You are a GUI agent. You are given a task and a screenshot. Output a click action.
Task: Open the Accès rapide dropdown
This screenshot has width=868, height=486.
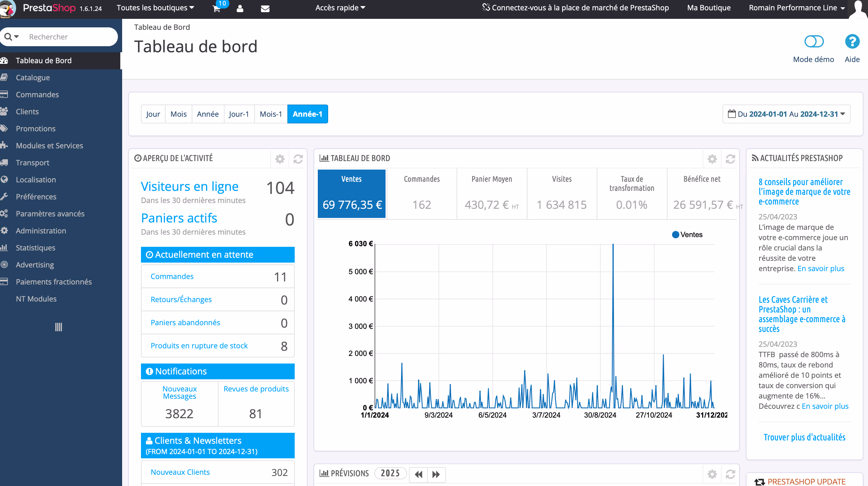[x=340, y=8]
